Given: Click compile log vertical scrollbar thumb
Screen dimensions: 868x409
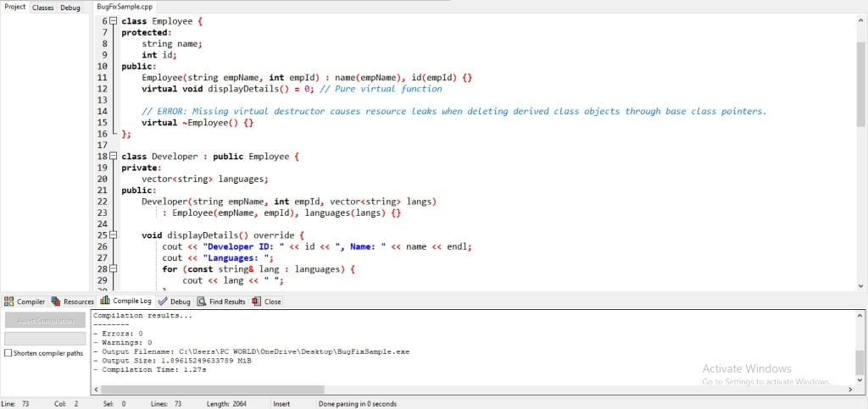Looking at the screenshot, I should (861, 362).
